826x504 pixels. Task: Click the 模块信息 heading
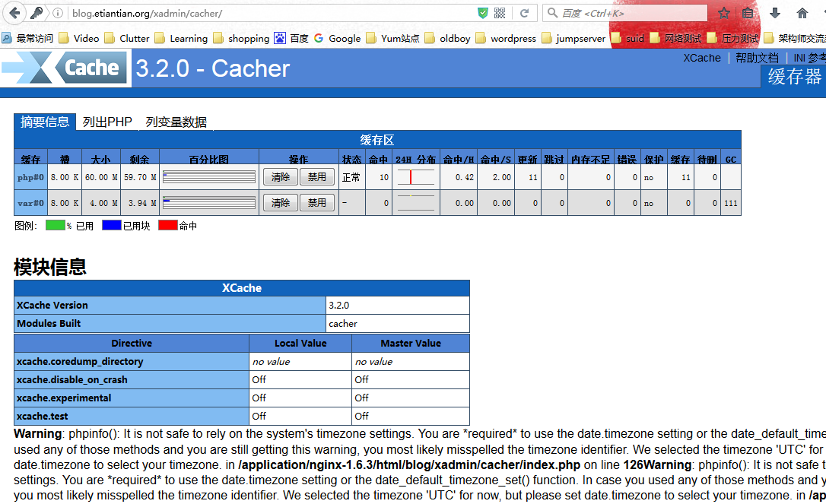coord(50,267)
